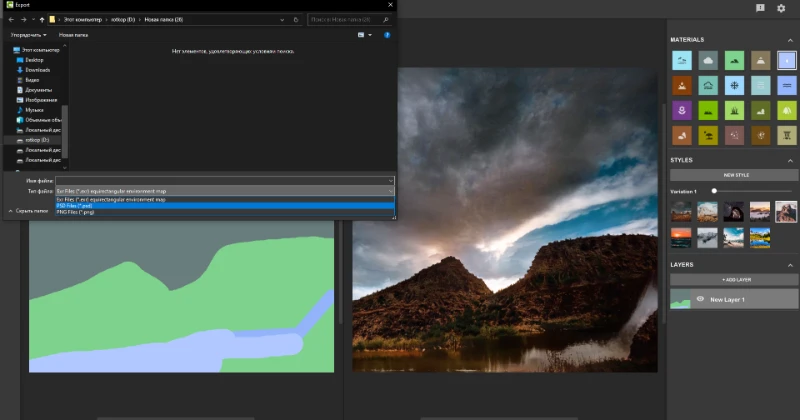Collapse the STYLES panel
The height and width of the screenshot is (420, 800).
[790, 160]
